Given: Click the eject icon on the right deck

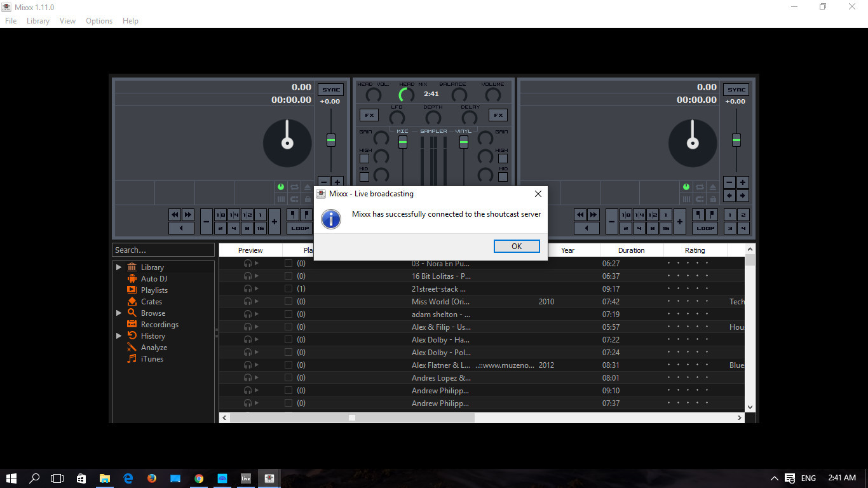Looking at the screenshot, I should [712, 187].
